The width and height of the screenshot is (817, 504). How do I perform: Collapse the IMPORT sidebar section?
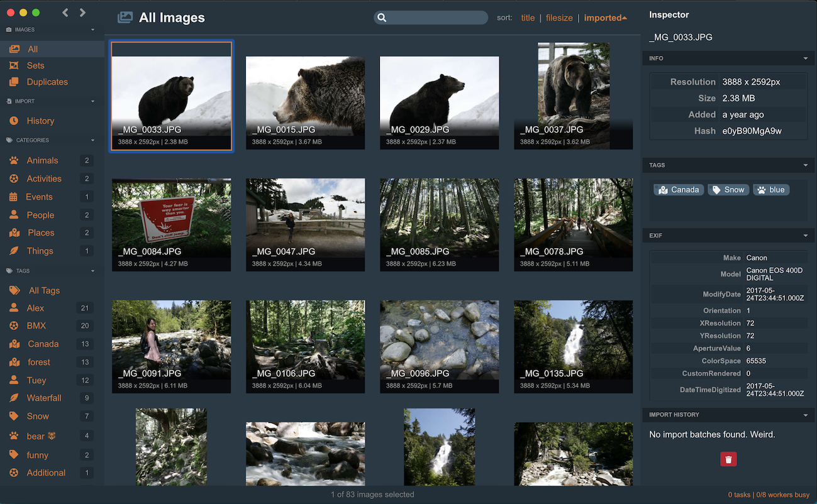pos(93,101)
